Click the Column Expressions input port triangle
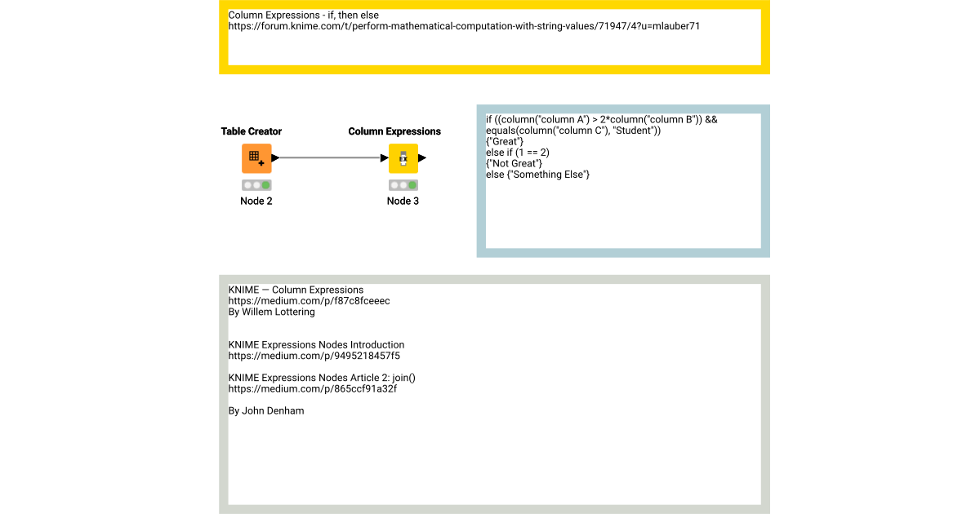The width and height of the screenshot is (980, 514). [385, 157]
